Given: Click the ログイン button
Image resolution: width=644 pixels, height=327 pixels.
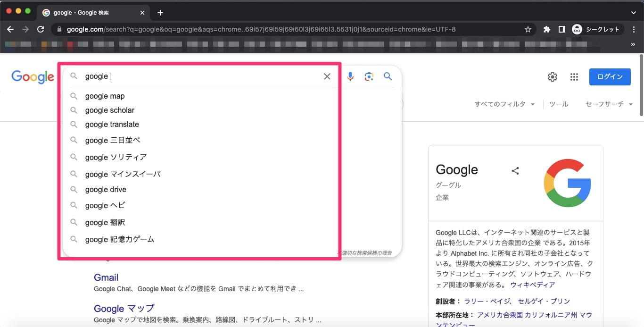Looking at the screenshot, I should click(x=610, y=77).
